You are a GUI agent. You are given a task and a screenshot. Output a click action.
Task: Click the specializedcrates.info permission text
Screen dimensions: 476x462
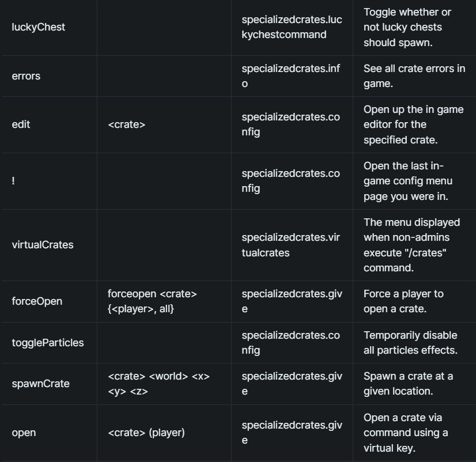pos(290,76)
